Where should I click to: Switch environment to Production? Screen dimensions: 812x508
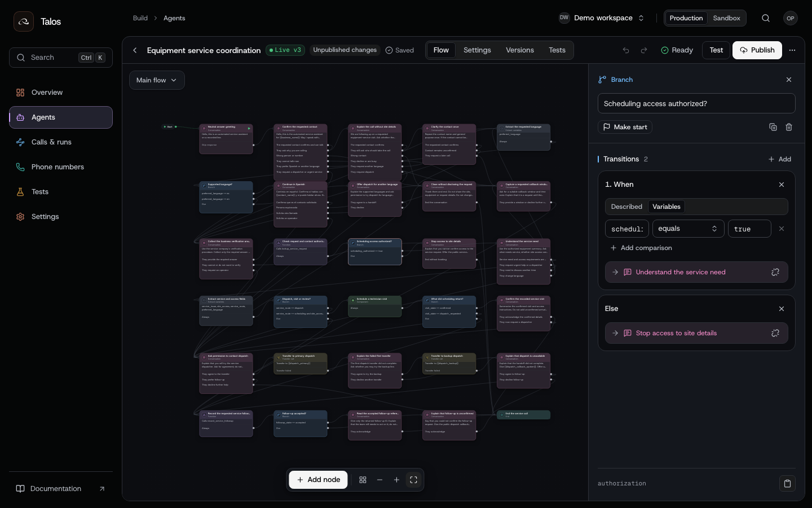click(686, 18)
